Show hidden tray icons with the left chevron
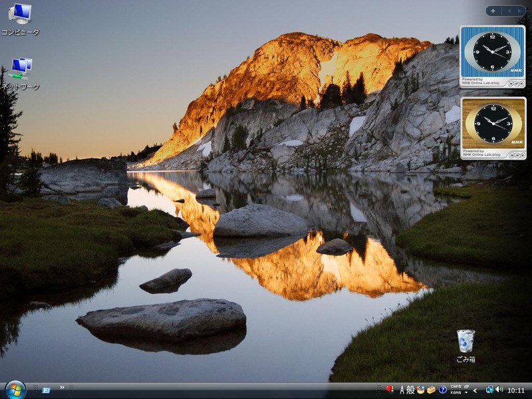532x399 pixels. (475, 390)
